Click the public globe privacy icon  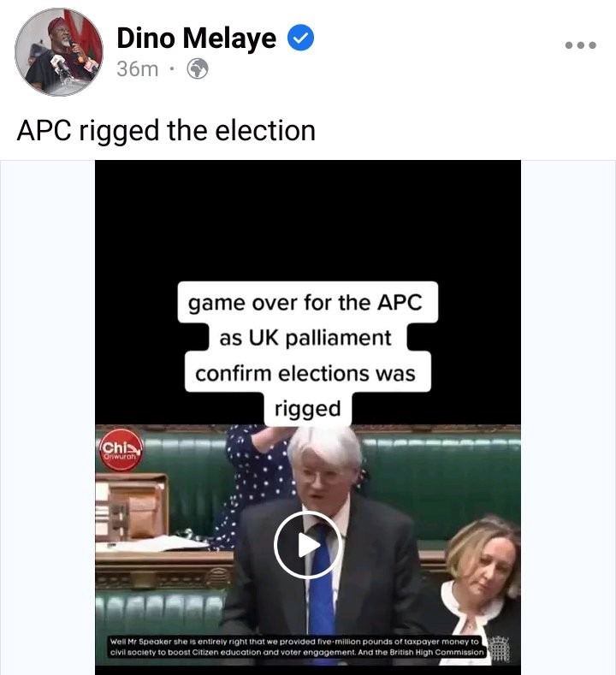click(198, 69)
